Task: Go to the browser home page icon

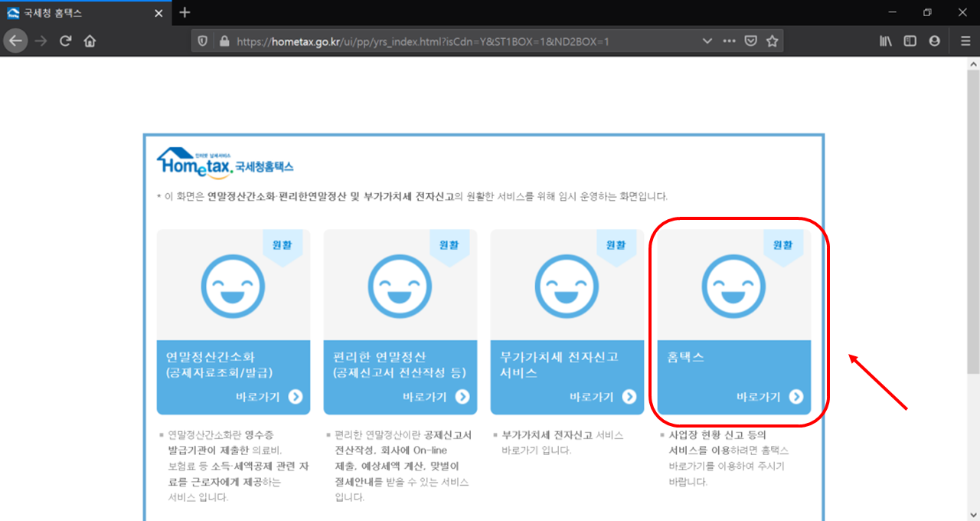Action: (90, 41)
